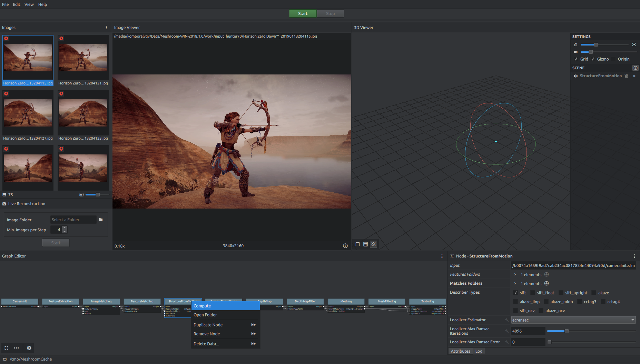640x364 pixels.
Task: Click the image info icon in Image Viewer
Action: [x=345, y=246]
